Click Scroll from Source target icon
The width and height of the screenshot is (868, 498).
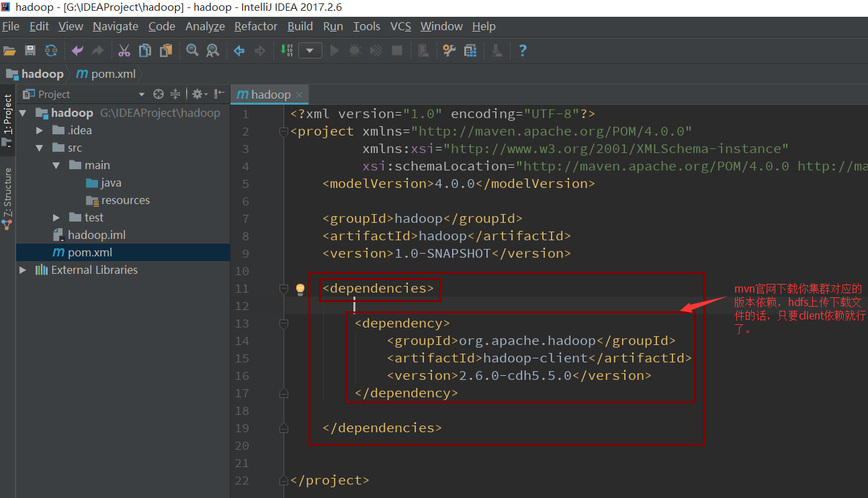click(159, 94)
